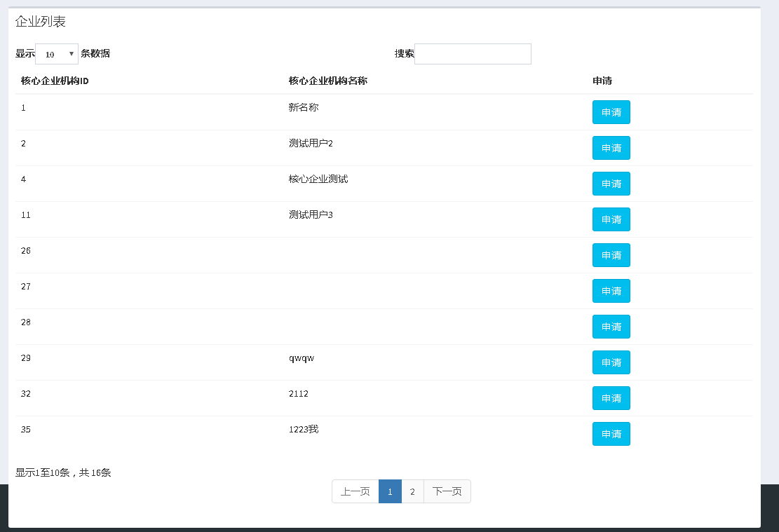Click 申请 button on row ID 26

click(611, 254)
